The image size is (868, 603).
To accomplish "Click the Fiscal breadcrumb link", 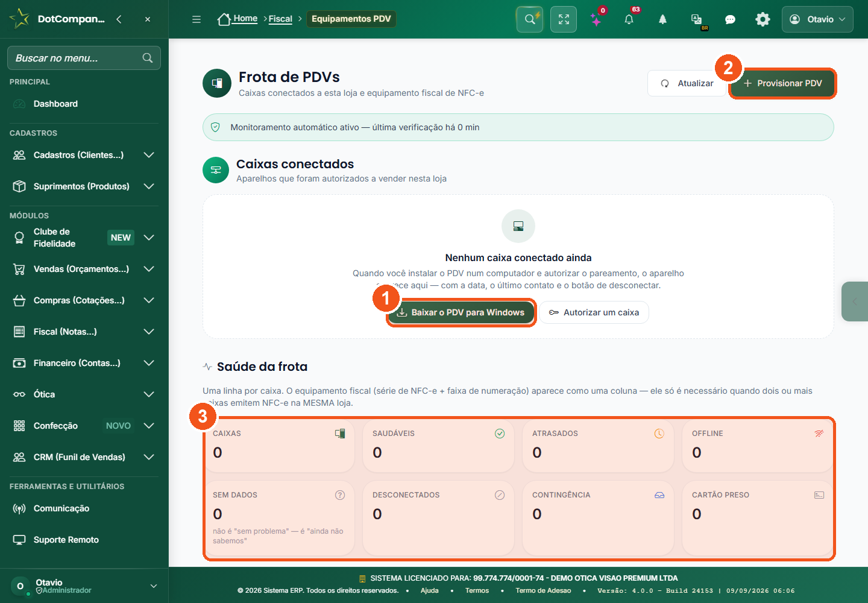I will [x=280, y=19].
